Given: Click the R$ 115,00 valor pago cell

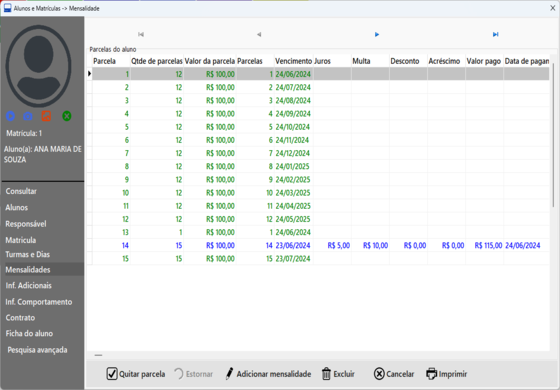Looking at the screenshot, I should [484, 245].
